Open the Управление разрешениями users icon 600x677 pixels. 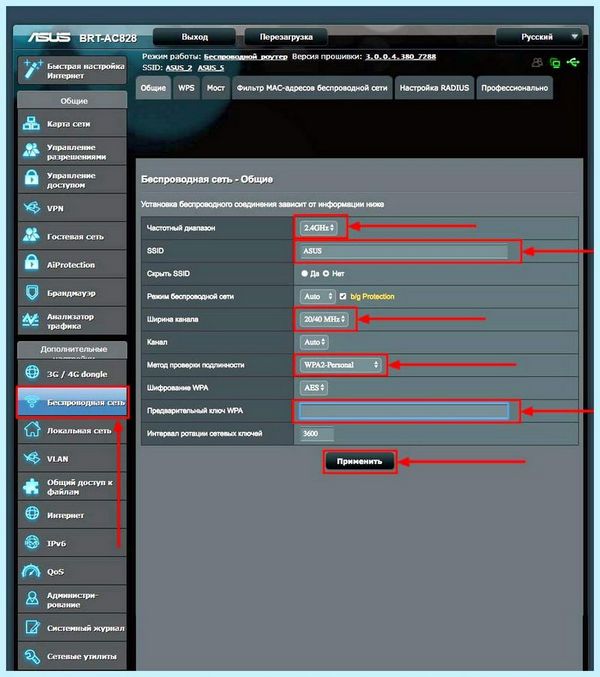tap(32, 151)
